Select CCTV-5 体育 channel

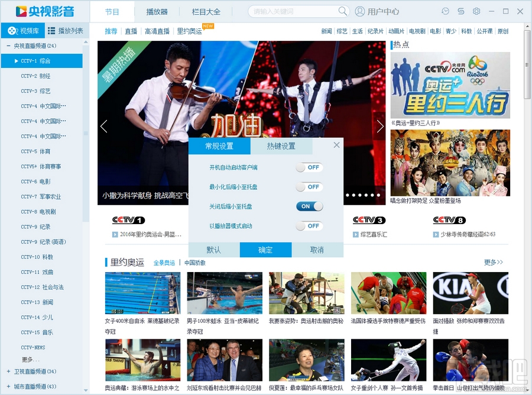point(35,151)
